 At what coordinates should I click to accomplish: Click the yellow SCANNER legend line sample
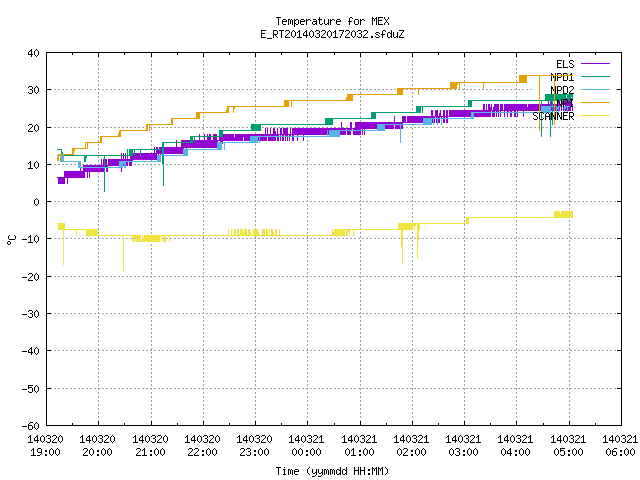(595, 116)
